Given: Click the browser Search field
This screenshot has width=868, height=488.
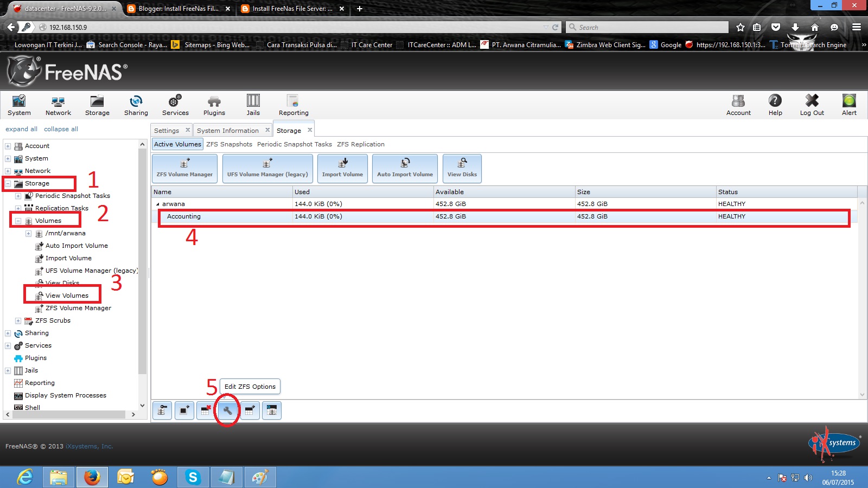Looking at the screenshot, I should pos(647,27).
